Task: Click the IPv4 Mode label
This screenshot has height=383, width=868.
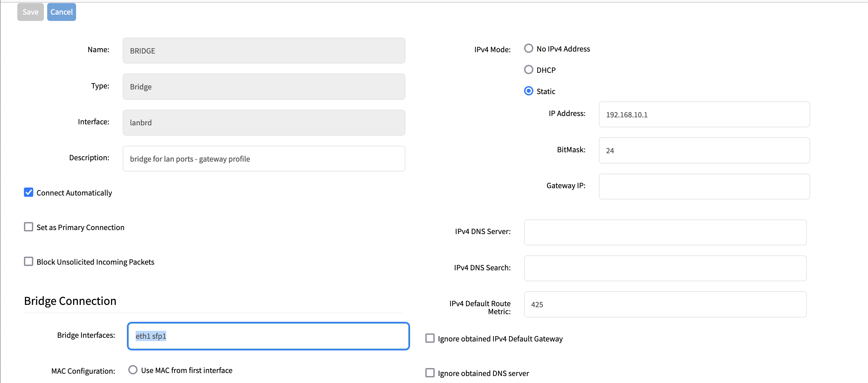Action: click(492, 50)
